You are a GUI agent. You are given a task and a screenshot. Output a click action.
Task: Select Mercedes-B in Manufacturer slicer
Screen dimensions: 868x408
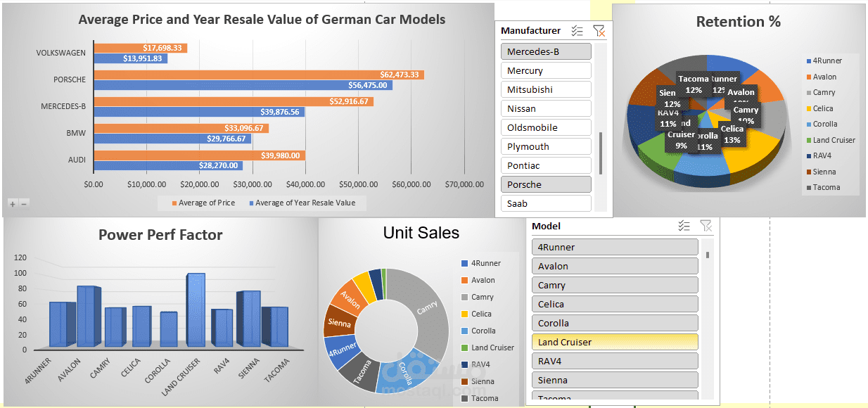pyautogui.click(x=546, y=51)
